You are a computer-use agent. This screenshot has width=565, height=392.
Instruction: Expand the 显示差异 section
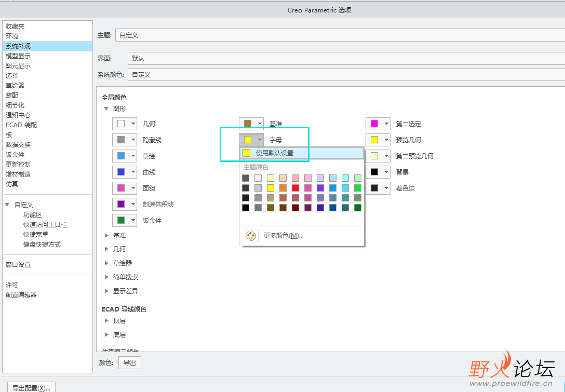click(x=106, y=291)
